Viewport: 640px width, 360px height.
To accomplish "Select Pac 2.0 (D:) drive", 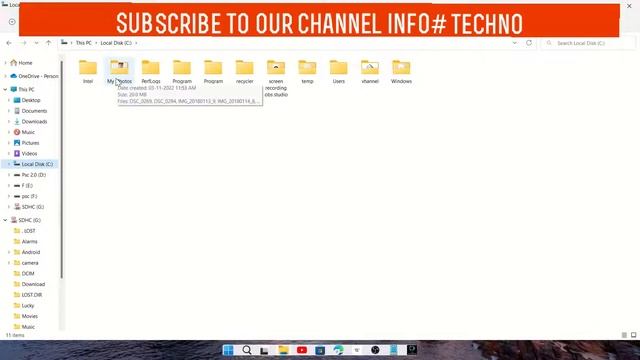I will tap(33, 175).
